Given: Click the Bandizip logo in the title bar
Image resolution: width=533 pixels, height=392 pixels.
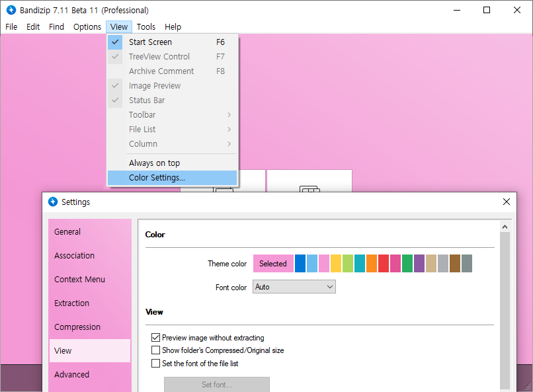Looking at the screenshot, I should coord(11,10).
